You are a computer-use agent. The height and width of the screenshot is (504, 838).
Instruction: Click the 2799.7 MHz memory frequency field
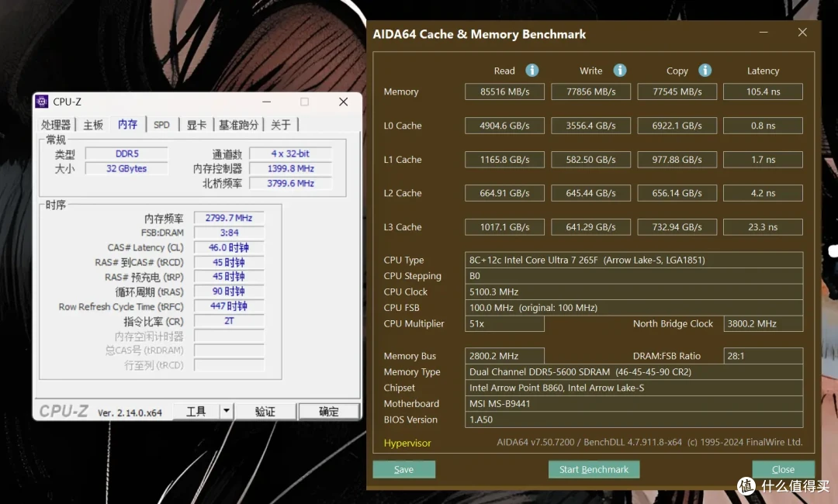click(229, 218)
